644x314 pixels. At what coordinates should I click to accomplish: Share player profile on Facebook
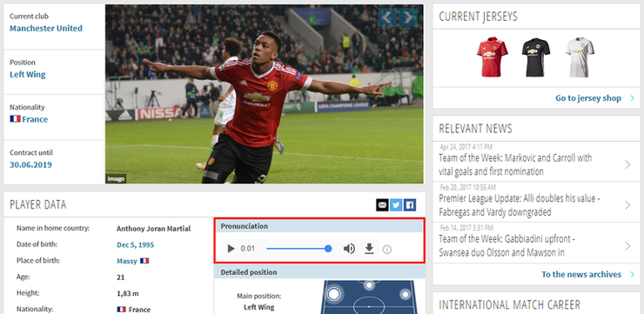410,204
